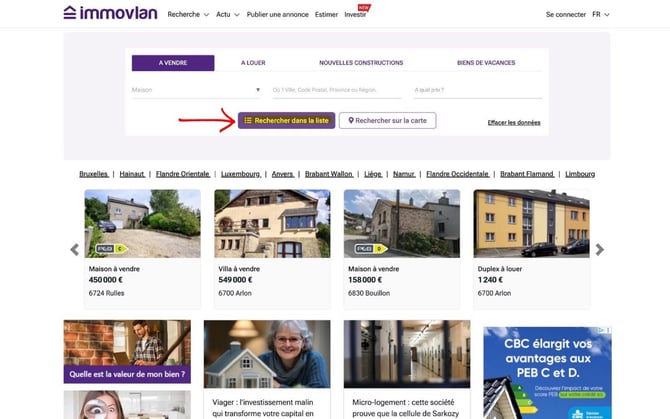Go to previous listing with left carousel arrow
Screen dimensions: 670x419
pyautogui.click(x=74, y=250)
